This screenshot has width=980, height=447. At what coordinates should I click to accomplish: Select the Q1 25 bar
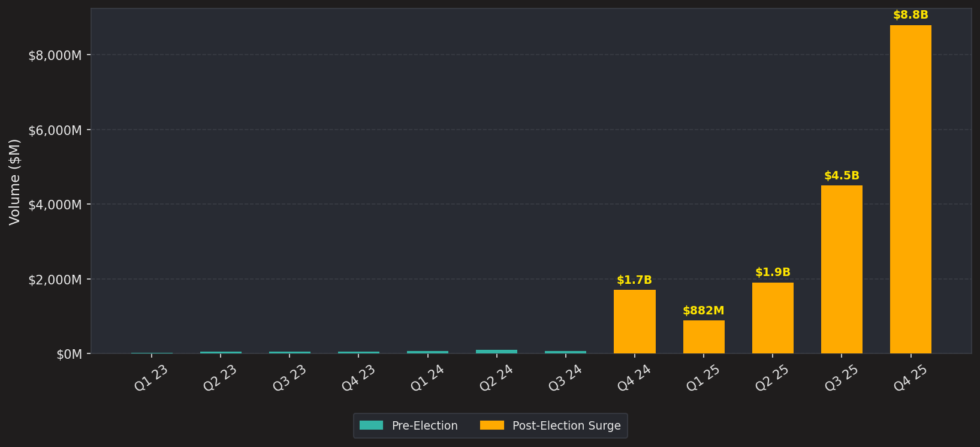(x=704, y=337)
